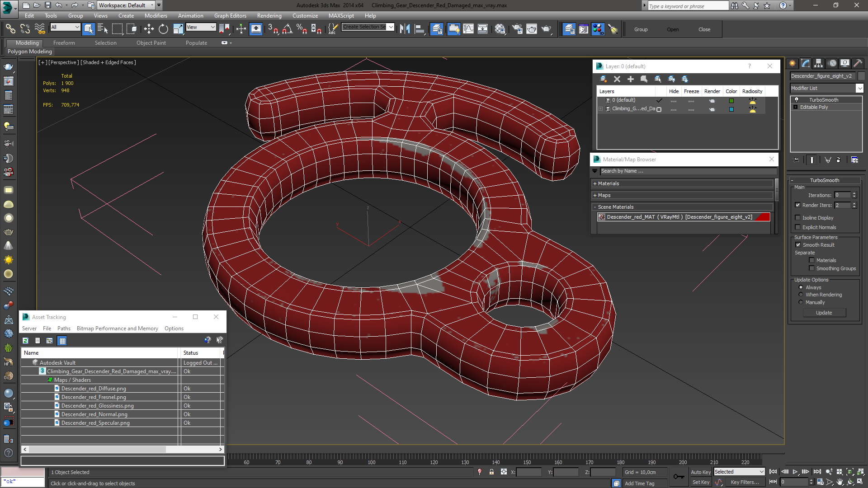Screen dimensions: 868x488
Task: Open the Hierarchy command panel tab
Action: pyautogui.click(x=818, y=63)
